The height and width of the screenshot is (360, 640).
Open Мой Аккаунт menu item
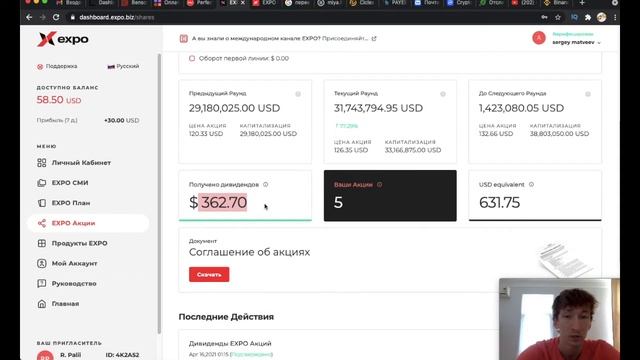88,263
